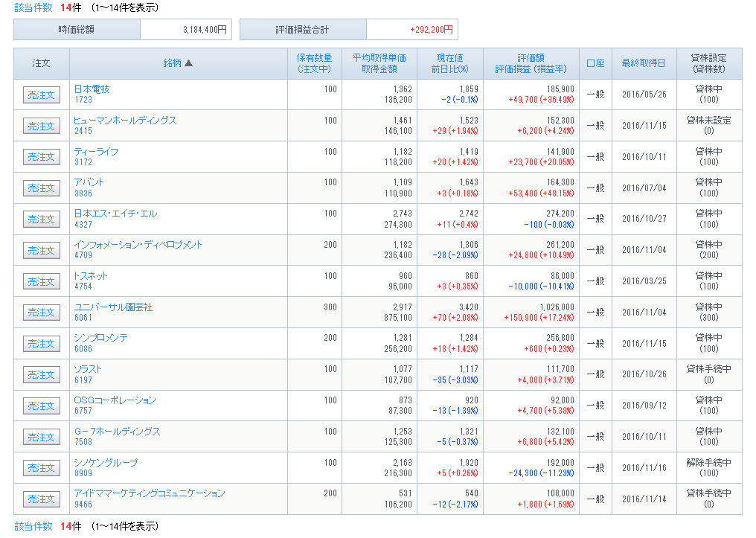Sort by 保有数量 column header

tap(314, 58)
